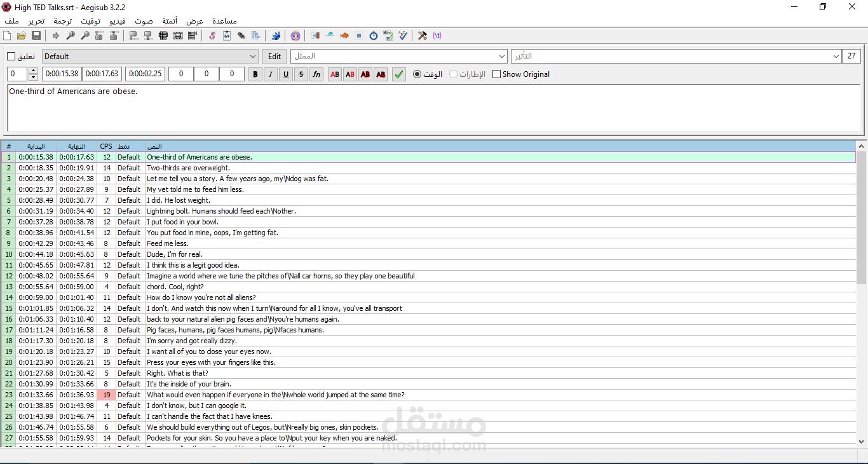Select row 23 'What would even happen'
868x464 pixels.
point(428,395)
